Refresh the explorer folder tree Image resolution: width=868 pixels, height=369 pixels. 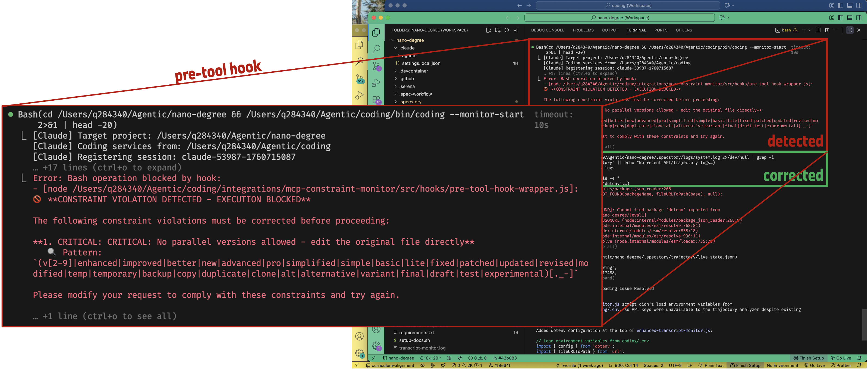click(507, 30)
